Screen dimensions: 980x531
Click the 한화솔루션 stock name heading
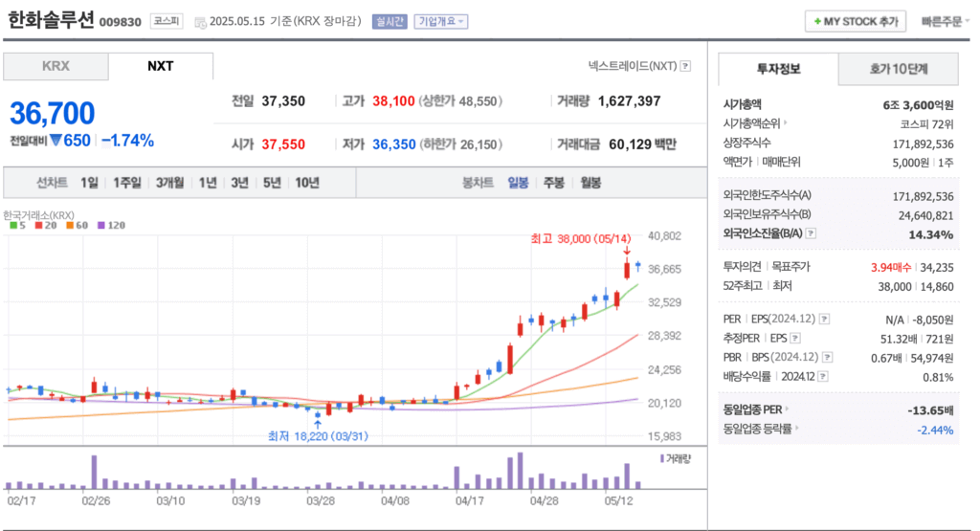click(x=51, y=20)
